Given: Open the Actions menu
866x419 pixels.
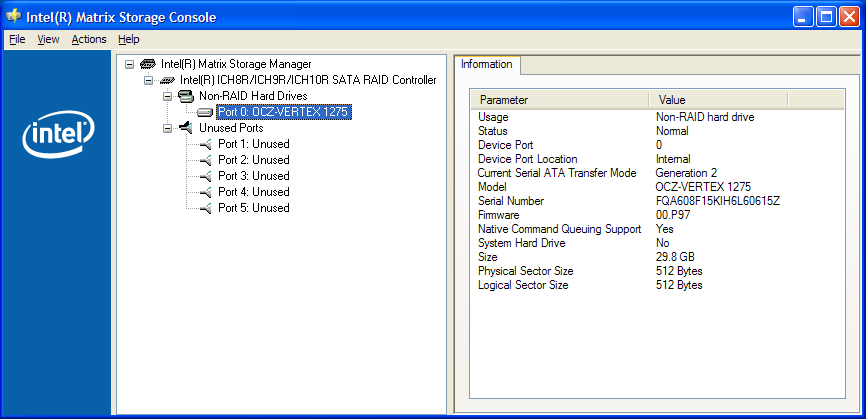Looking at the screenshot, I should [x=89, y=39].
